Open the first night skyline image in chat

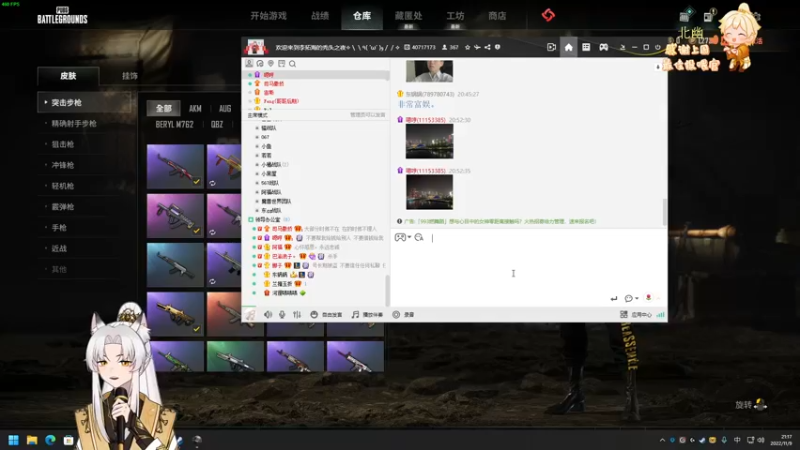[429, 141]
